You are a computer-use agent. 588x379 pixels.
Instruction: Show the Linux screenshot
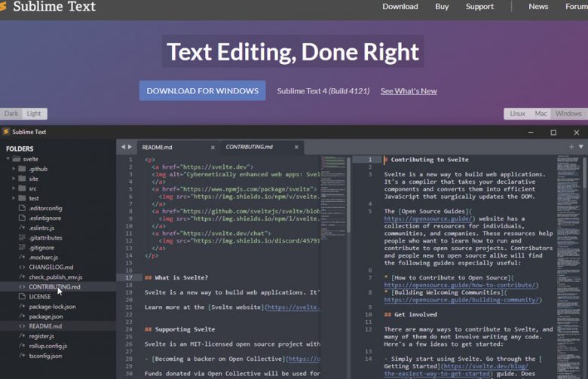[x=517, y=114]
